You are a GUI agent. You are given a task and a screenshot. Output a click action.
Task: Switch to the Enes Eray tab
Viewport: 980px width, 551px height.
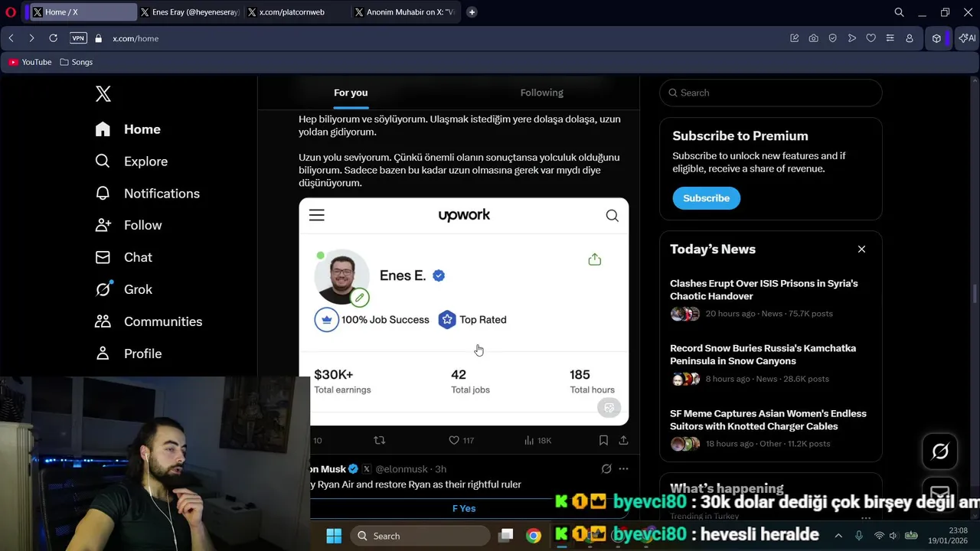tap(191, 12)
